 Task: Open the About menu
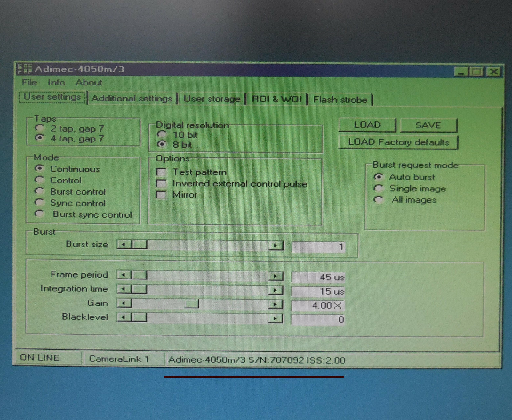point(89,83)
